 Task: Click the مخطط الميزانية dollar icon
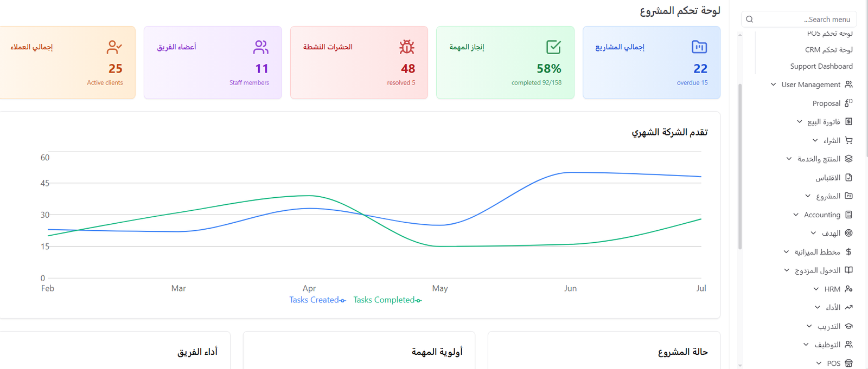click(849, 251)
